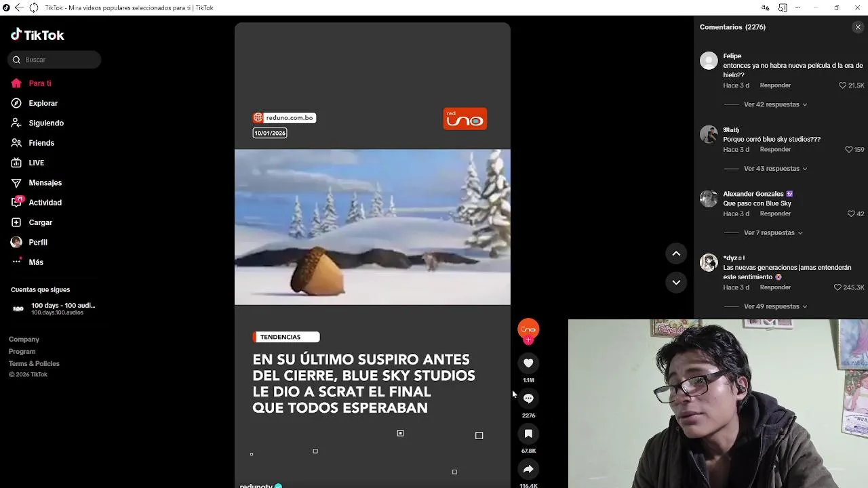
Task: Click the profile avatar beside Perfil
Action: pos(16,242)
